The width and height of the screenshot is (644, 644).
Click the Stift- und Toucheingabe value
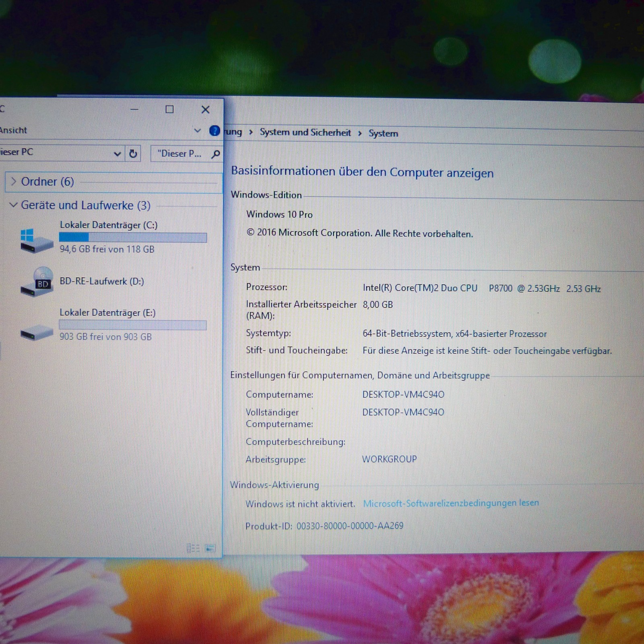(x=487, y=351)
